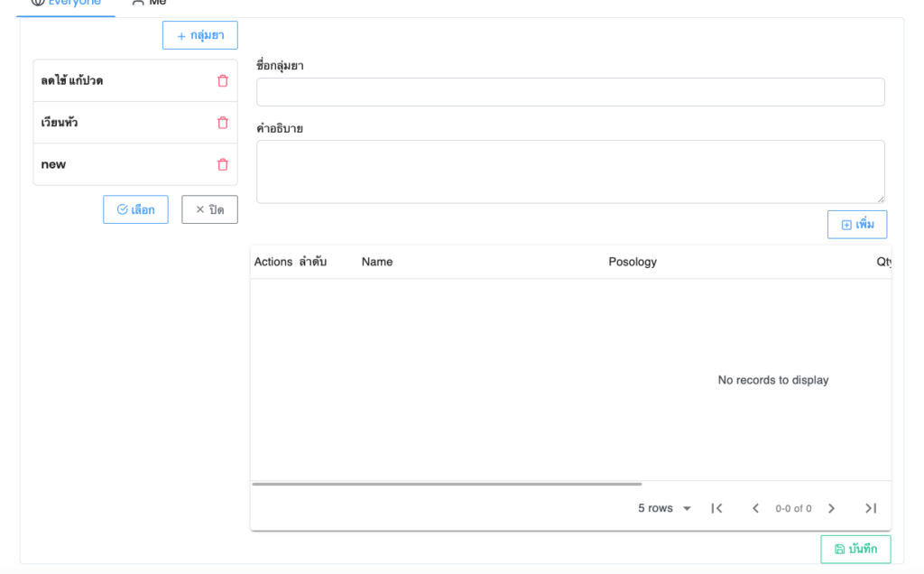Switch to the Everyone tab
Viewport: 924px width, 574px height.
65,3
